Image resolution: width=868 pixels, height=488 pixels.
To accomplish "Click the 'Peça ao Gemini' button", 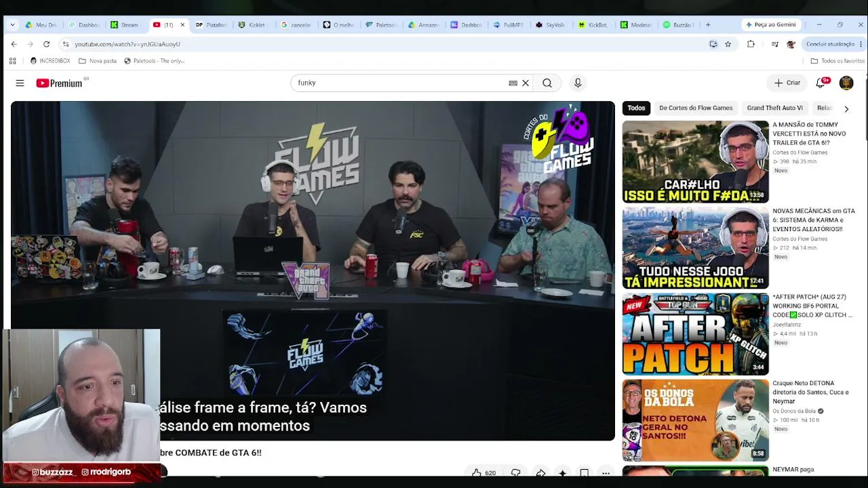I will pyautogui.click(x=770, y=25).
